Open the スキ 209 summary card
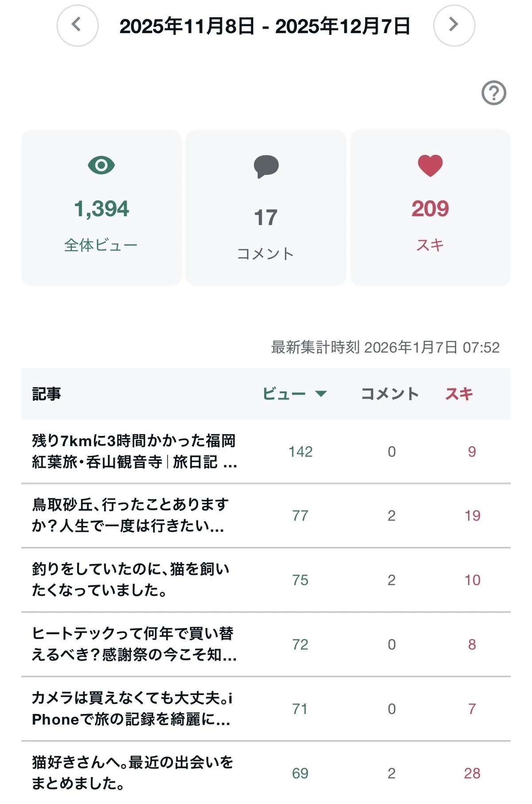The width and height of the screenshot is (532, 804). (x=430, y=208)
